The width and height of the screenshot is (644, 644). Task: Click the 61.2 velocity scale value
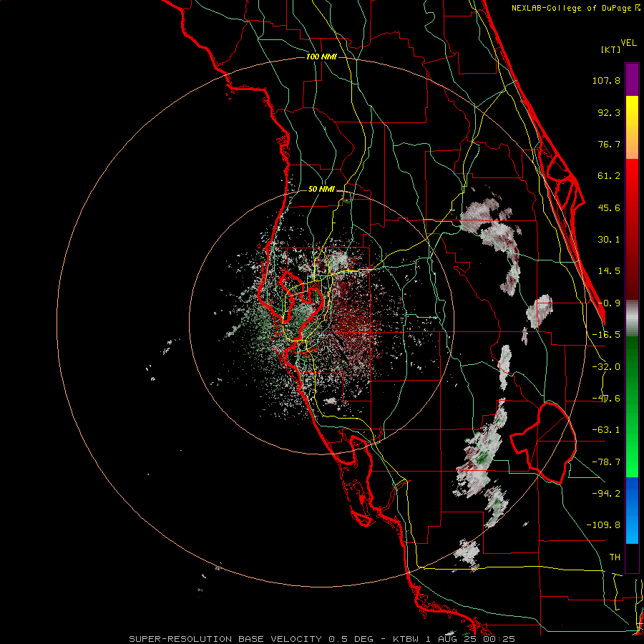[x=609, y=176]
